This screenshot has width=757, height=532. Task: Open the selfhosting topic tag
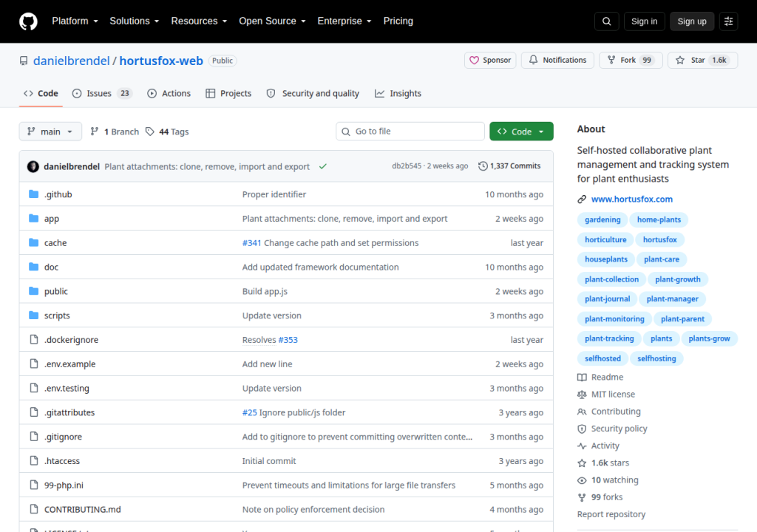656,358
